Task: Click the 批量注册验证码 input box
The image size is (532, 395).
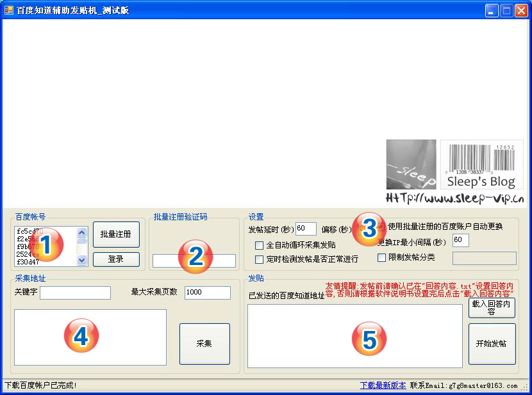Action: click(194, 261)
